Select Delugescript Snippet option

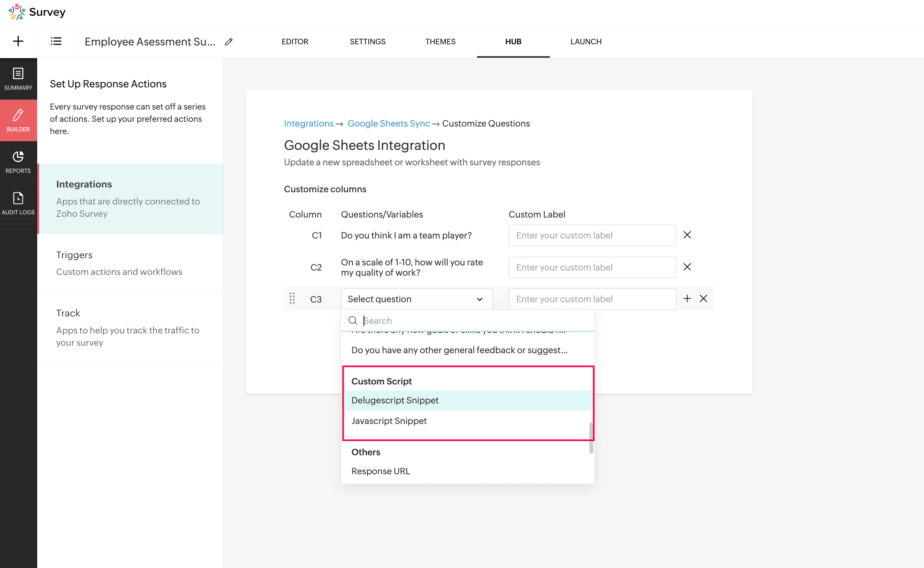click(x=395, y=400)
